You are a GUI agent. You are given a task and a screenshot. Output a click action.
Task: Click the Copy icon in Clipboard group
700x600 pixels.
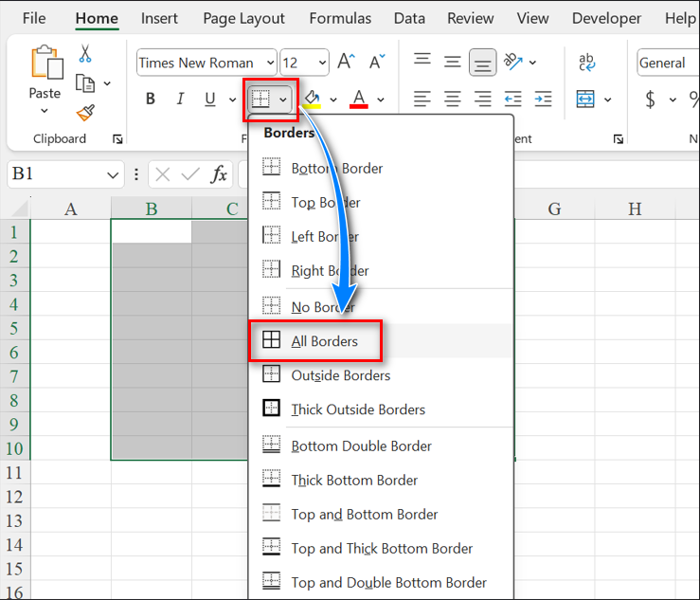click(85, 83)
